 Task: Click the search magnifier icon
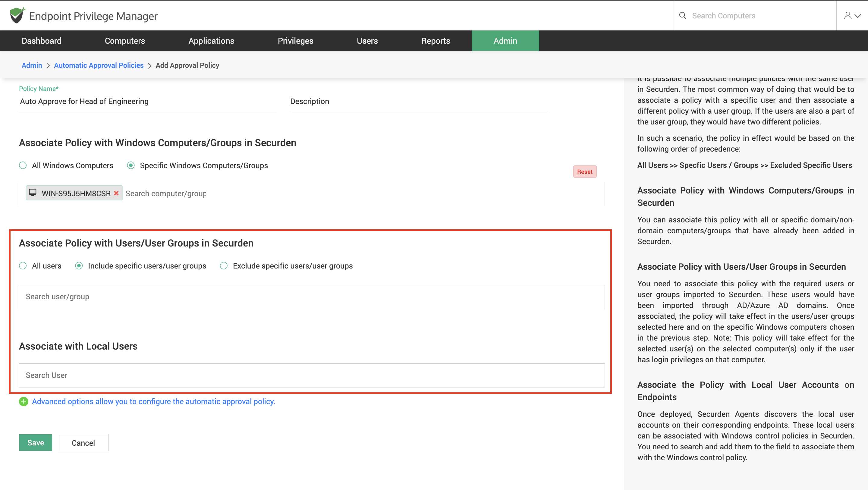[x=682, y=15]
